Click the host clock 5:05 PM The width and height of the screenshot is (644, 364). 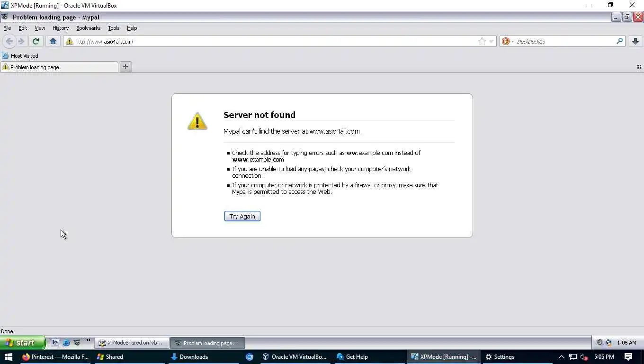point(604,357)
